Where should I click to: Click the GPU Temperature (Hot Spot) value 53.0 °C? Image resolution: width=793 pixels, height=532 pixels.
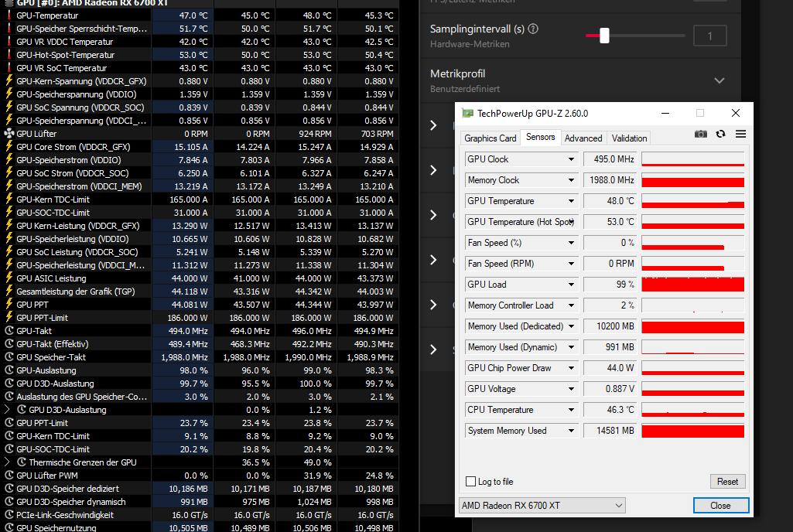tap(610, 221)
